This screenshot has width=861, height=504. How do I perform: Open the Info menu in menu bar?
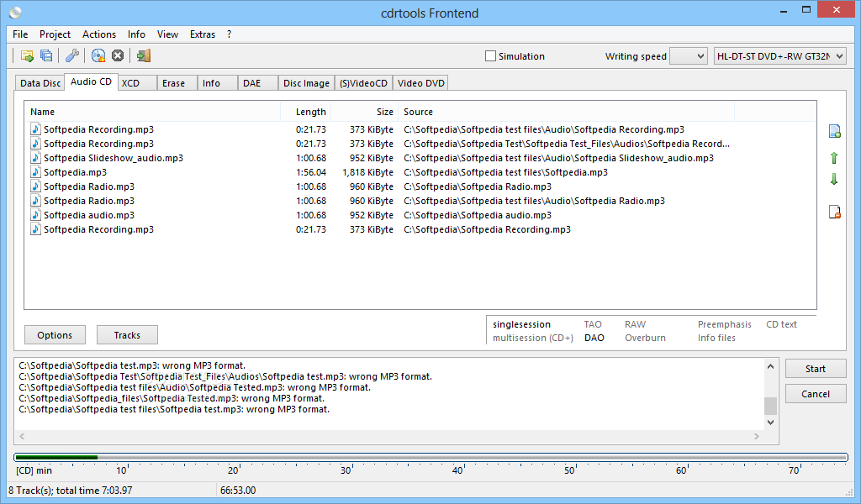[136, 34]
